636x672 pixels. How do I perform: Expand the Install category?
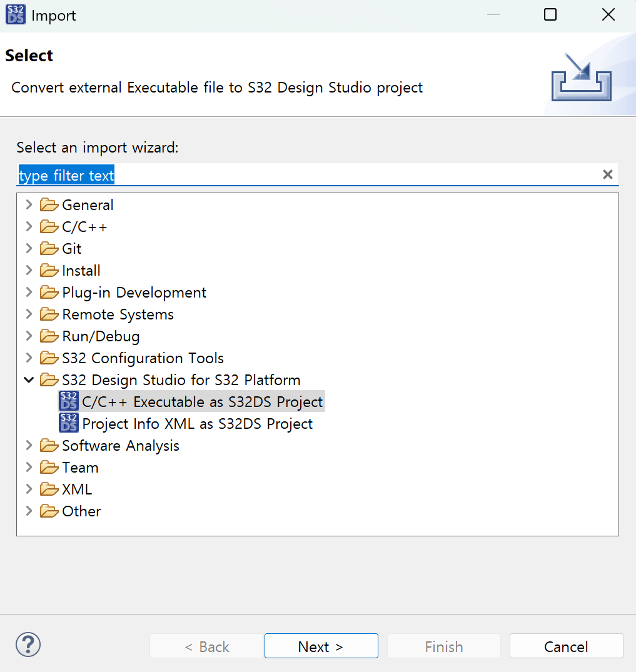[29, 270]
